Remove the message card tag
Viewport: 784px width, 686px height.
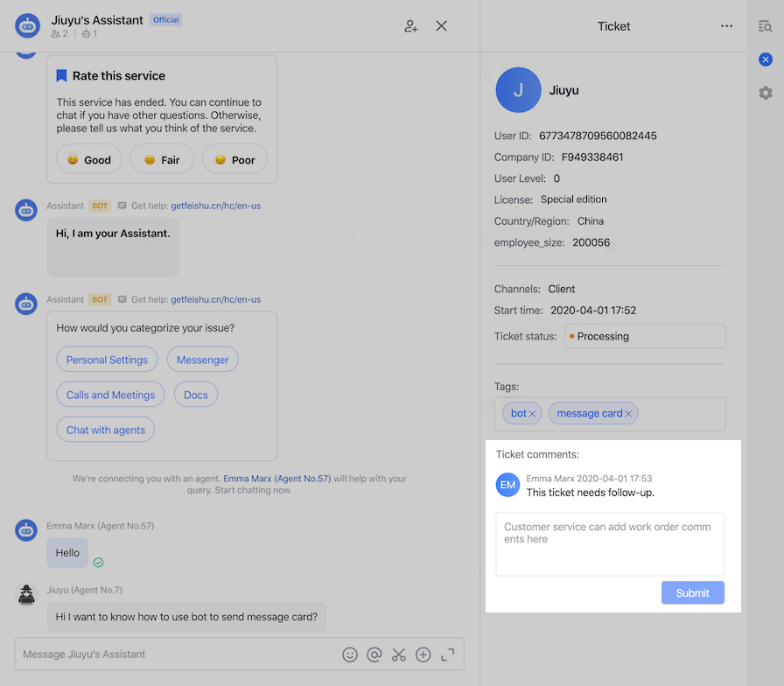click(628, 414)
